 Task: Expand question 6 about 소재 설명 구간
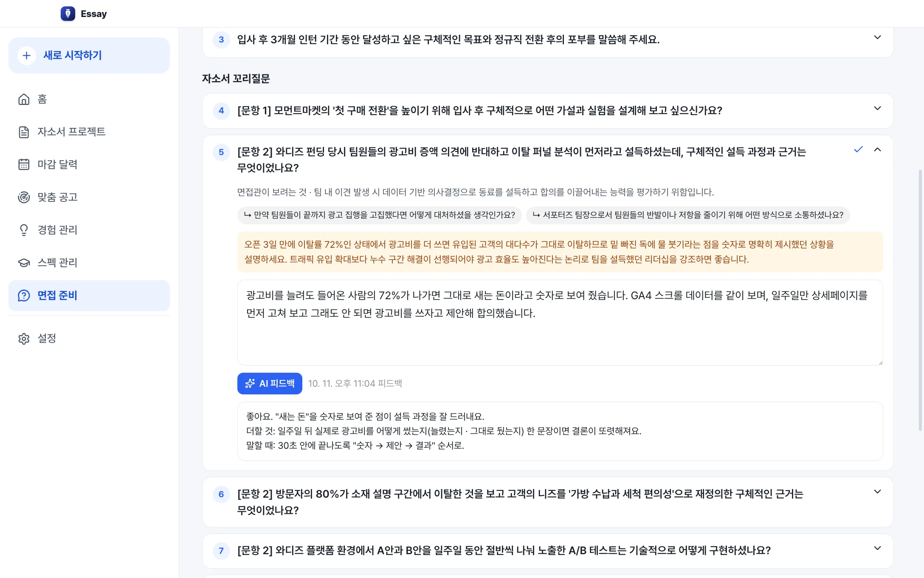click(x=878, y=492)
